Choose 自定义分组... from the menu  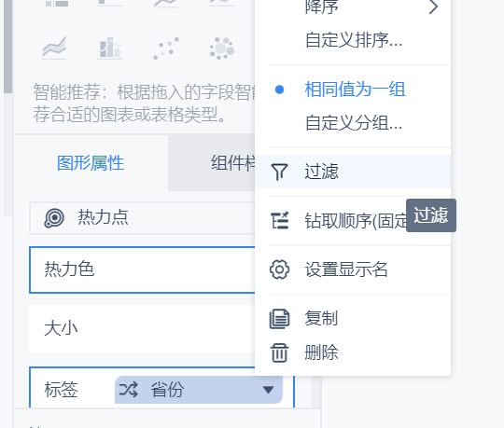click(354, 123)
